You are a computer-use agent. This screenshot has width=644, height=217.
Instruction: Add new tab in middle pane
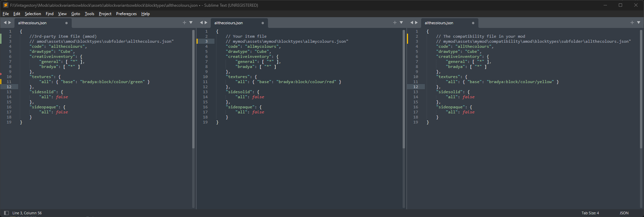pyautogui.click(x=395, y=23)
